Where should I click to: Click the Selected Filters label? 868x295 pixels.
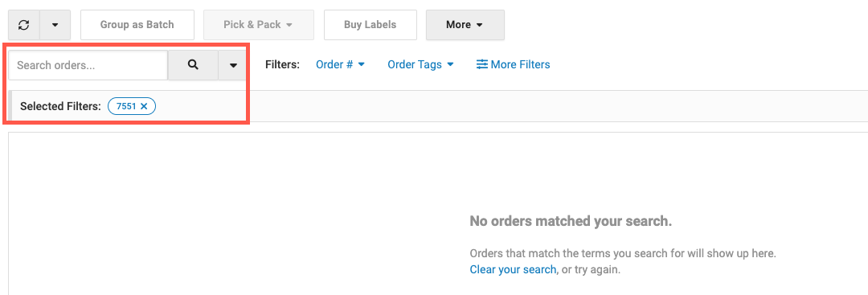coord(60,106)
